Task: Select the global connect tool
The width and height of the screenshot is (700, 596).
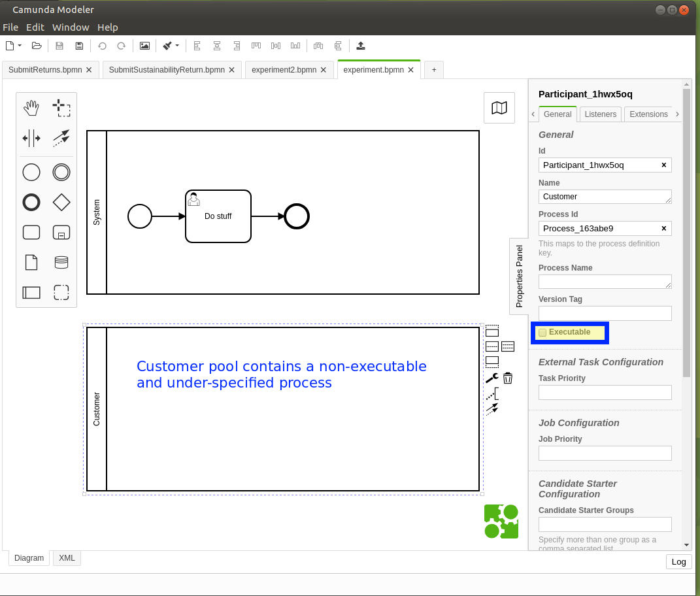Action: click(x=61, y=138)
